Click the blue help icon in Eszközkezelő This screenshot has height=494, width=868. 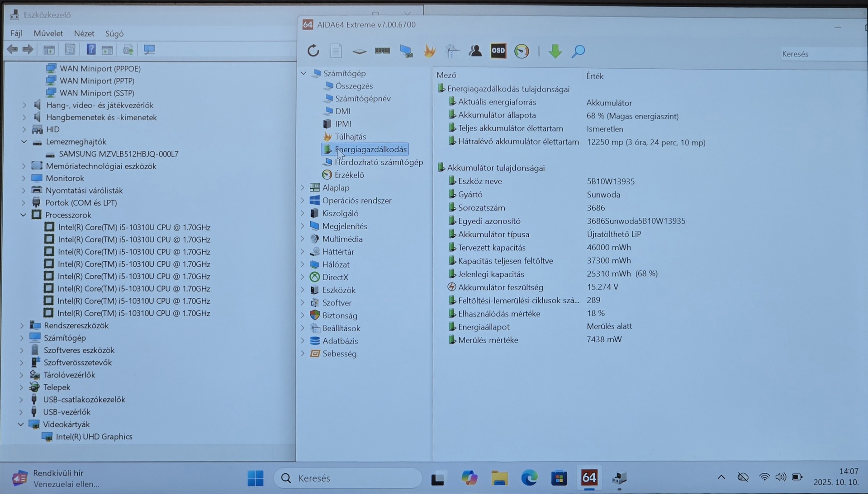point(91,49)
